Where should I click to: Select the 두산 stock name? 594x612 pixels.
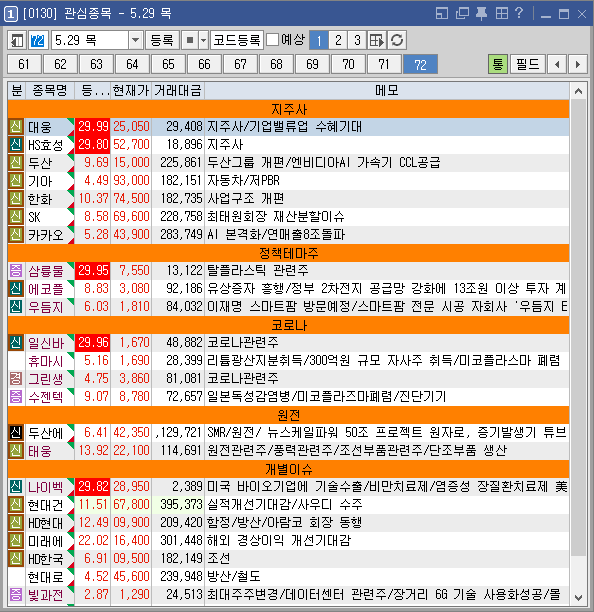(40, 163)
